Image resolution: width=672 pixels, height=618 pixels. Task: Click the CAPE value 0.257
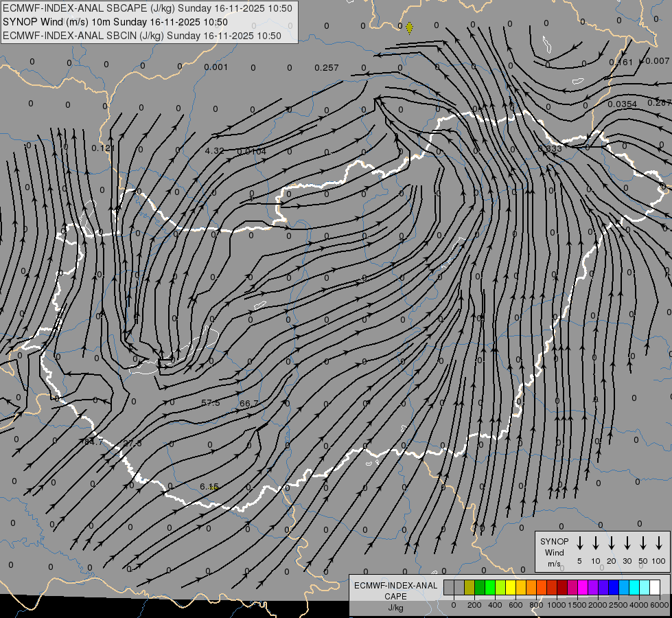click(327, 68)
